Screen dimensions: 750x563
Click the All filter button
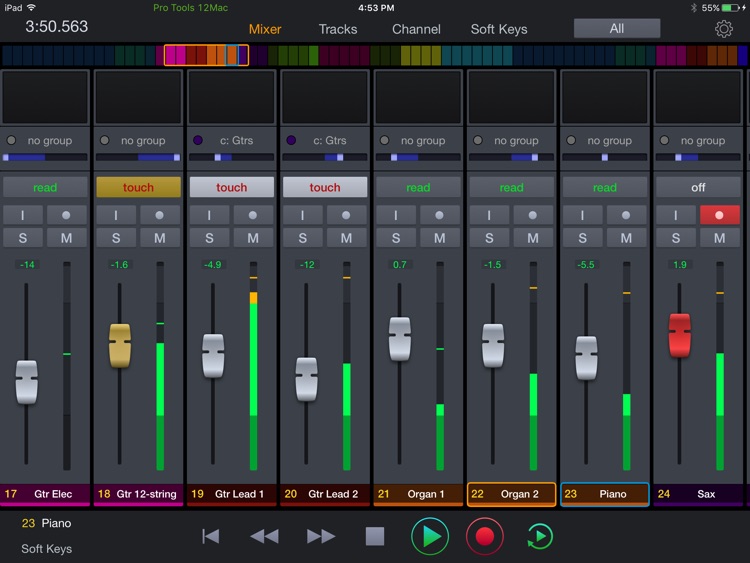pos(616,29)
